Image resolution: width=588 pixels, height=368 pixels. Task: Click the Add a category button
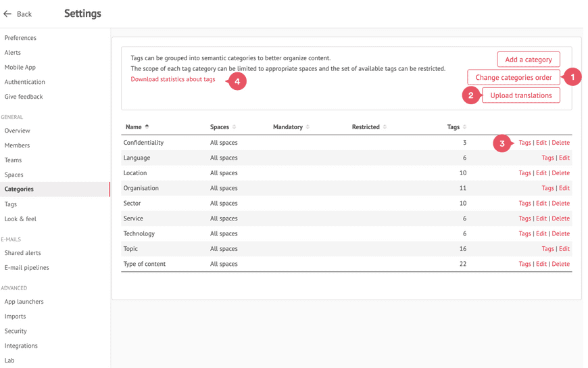click(529, 60)
